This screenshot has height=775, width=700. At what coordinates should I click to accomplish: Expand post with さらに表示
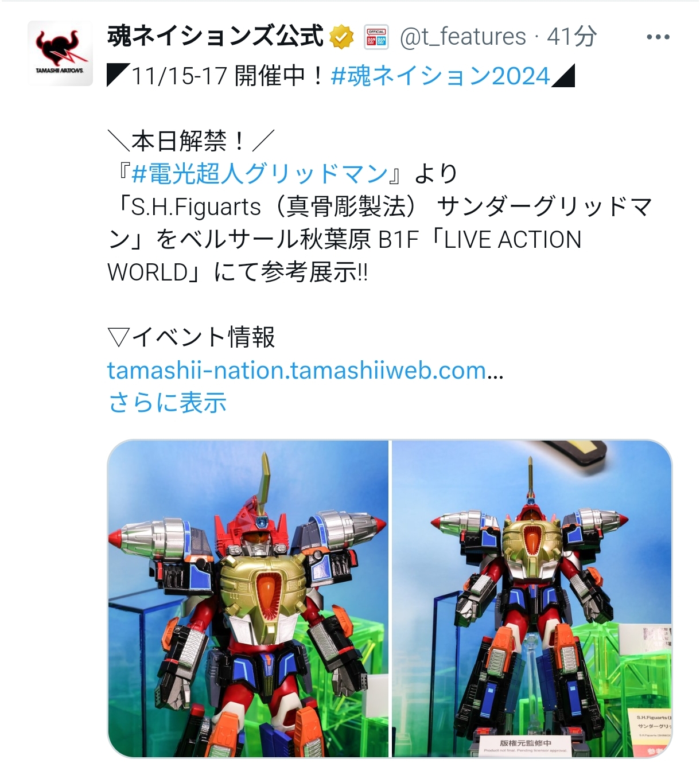(167, 403)
